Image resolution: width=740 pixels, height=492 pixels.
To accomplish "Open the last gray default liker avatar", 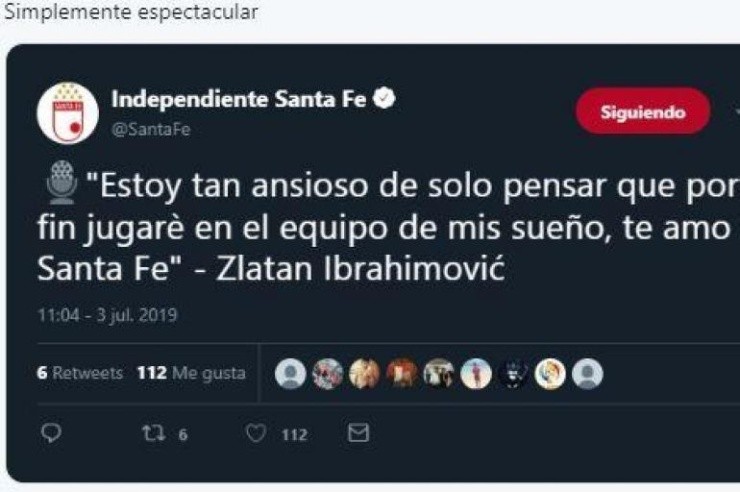I will (x=588, y=374).
